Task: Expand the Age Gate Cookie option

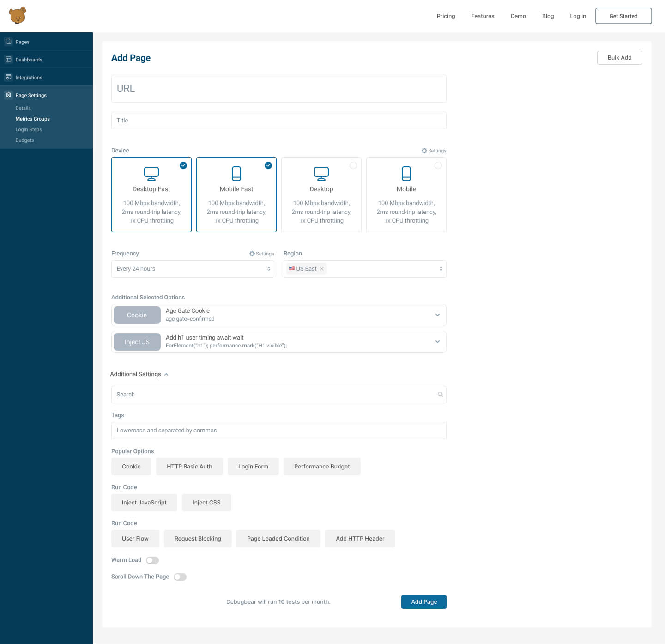Action: click(437, 315)
